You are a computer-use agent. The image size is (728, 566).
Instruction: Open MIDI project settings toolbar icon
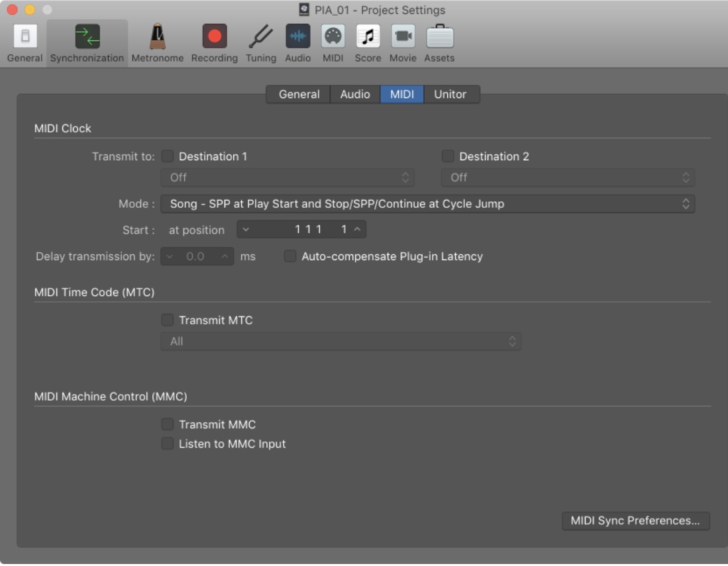[333, 36]
